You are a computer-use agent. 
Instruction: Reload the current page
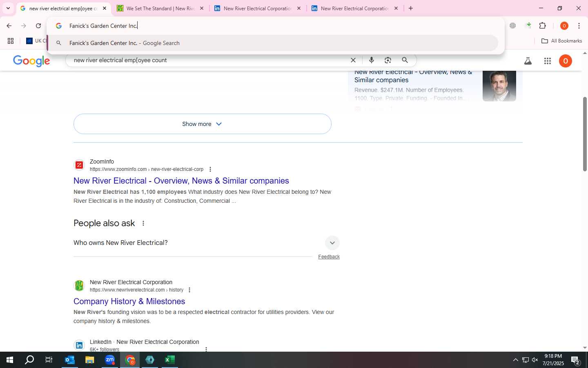tap(38, 26)
